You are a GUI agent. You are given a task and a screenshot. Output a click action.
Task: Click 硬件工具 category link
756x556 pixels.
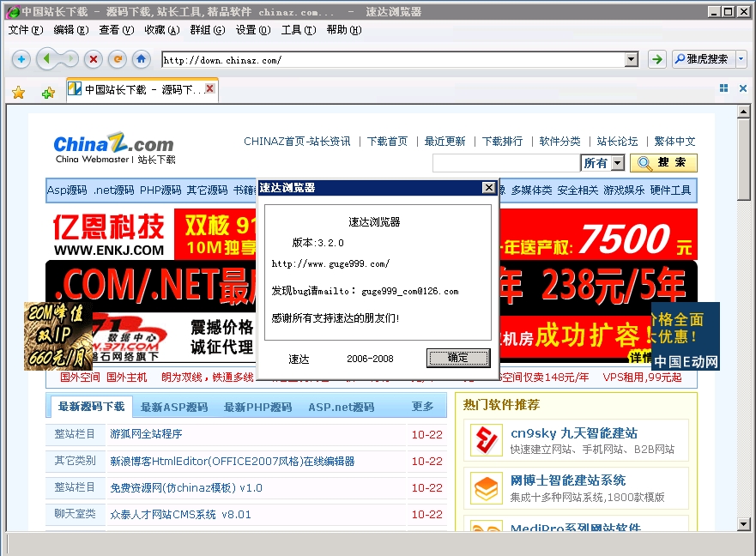coord(670,190)
